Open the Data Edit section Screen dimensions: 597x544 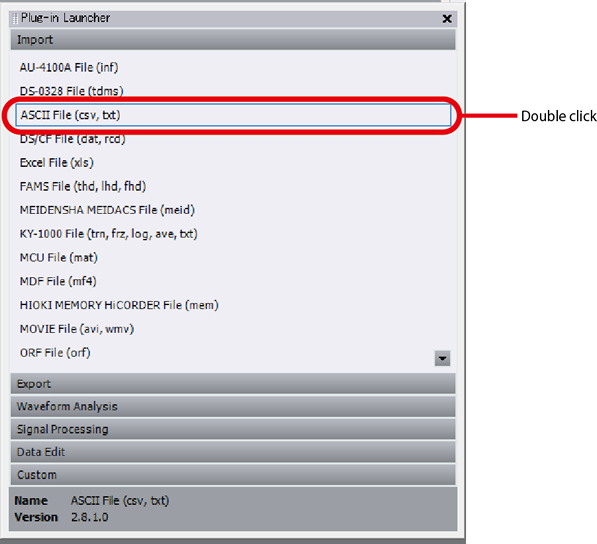(233, 452)
